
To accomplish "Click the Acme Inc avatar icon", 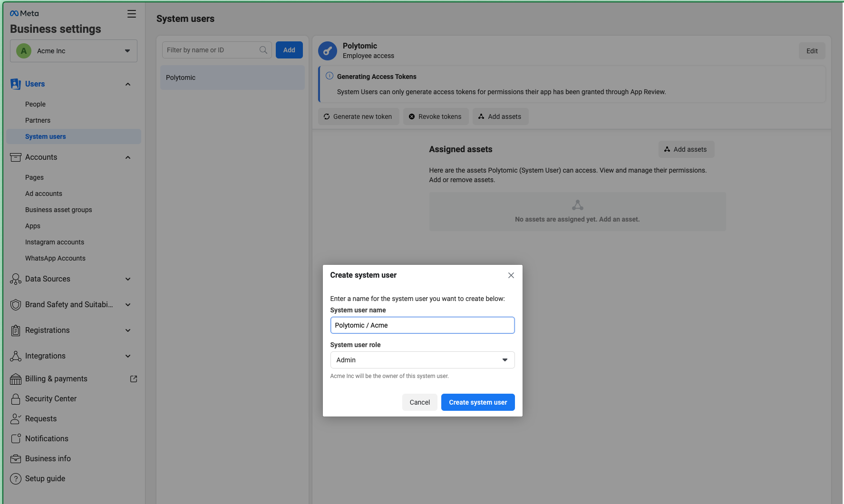I will (24, 51).
